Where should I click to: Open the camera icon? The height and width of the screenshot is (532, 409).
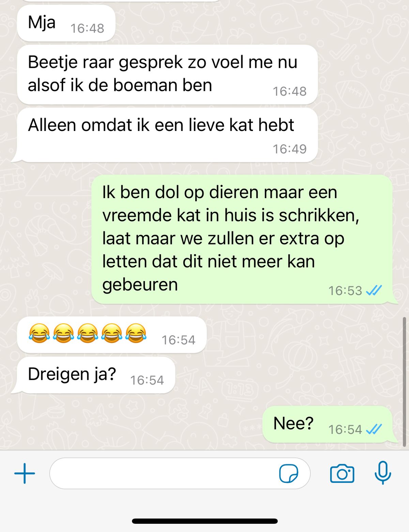(342, 474)
